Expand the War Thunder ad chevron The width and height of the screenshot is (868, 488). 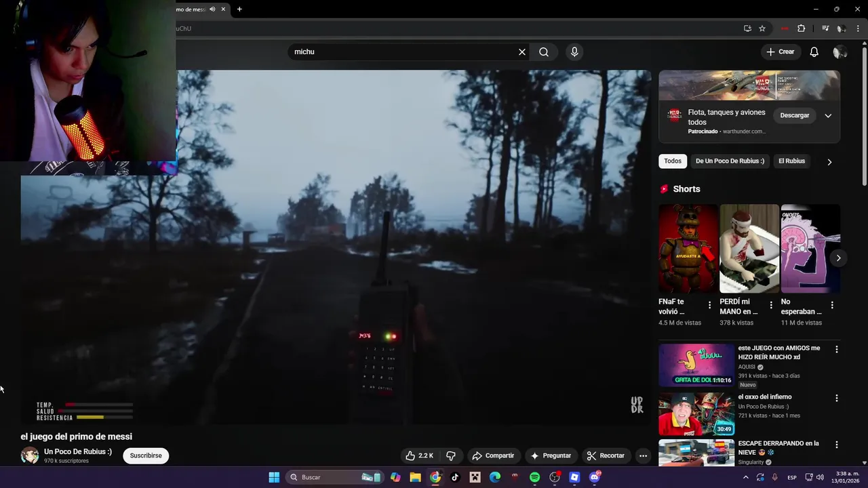tap(828, 116)
